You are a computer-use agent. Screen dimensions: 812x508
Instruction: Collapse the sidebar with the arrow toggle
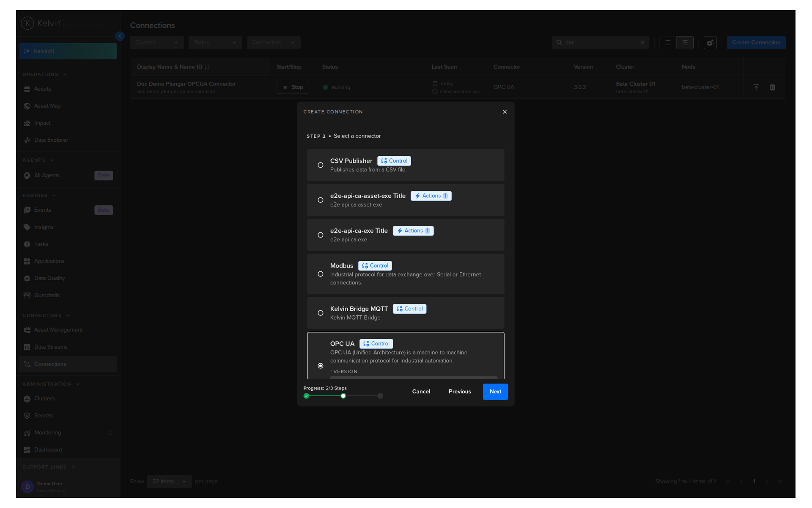(x=120, y=36)
